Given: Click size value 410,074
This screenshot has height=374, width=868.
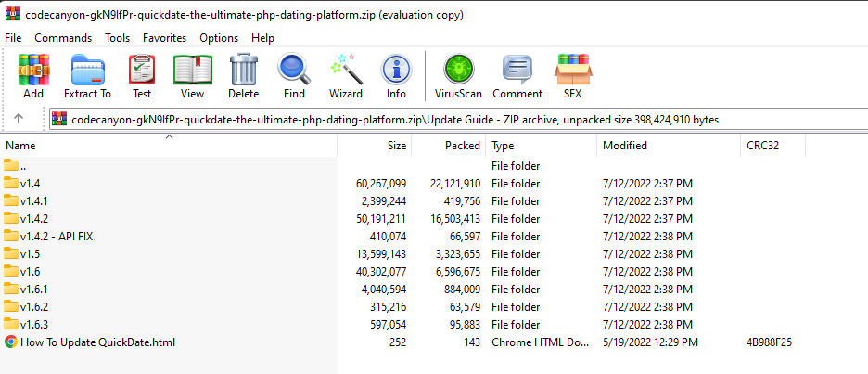Looking at the screenshot, I should [388, 236].
